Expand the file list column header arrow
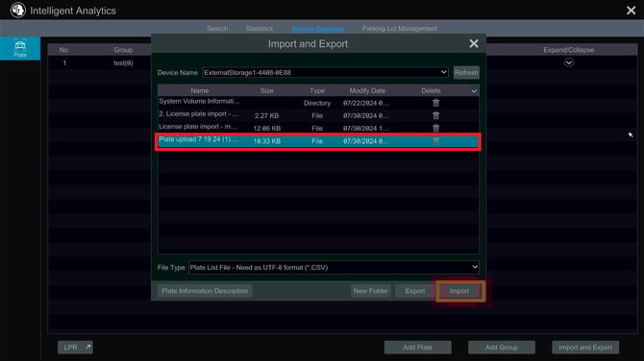 point(474,90)
